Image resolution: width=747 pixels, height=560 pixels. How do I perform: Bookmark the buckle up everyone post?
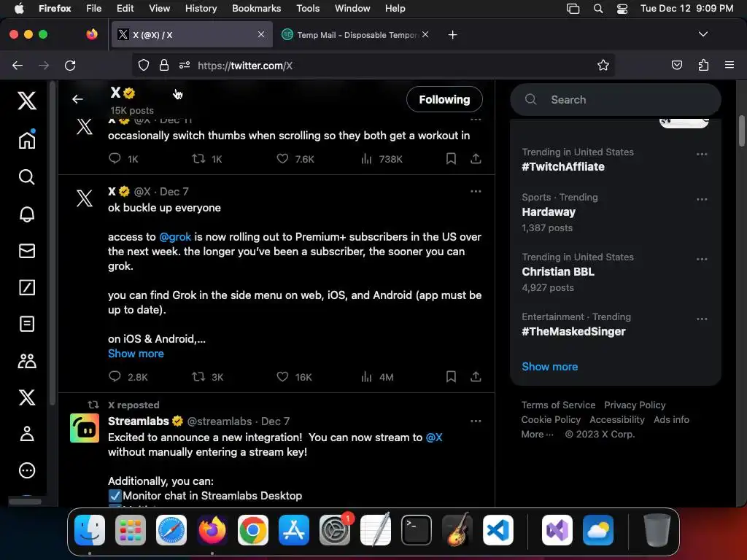[451, 377]
